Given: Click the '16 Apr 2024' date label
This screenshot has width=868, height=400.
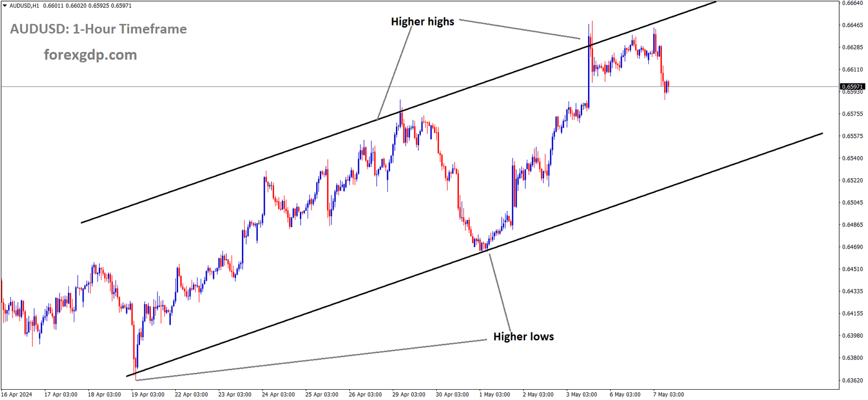Looking at the screenshot, I should click(x=16, y=395).
